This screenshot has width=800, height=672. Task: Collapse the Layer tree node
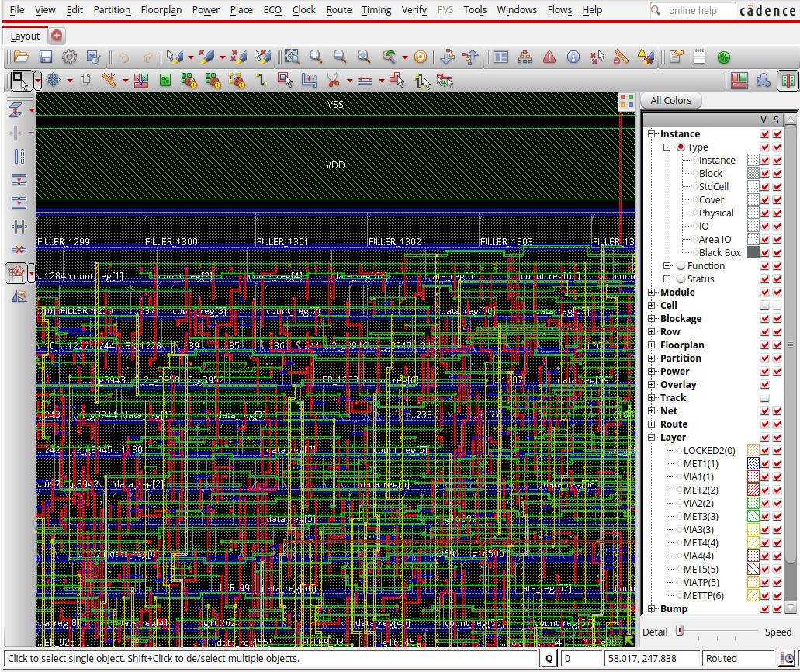[x=652, y=438]
